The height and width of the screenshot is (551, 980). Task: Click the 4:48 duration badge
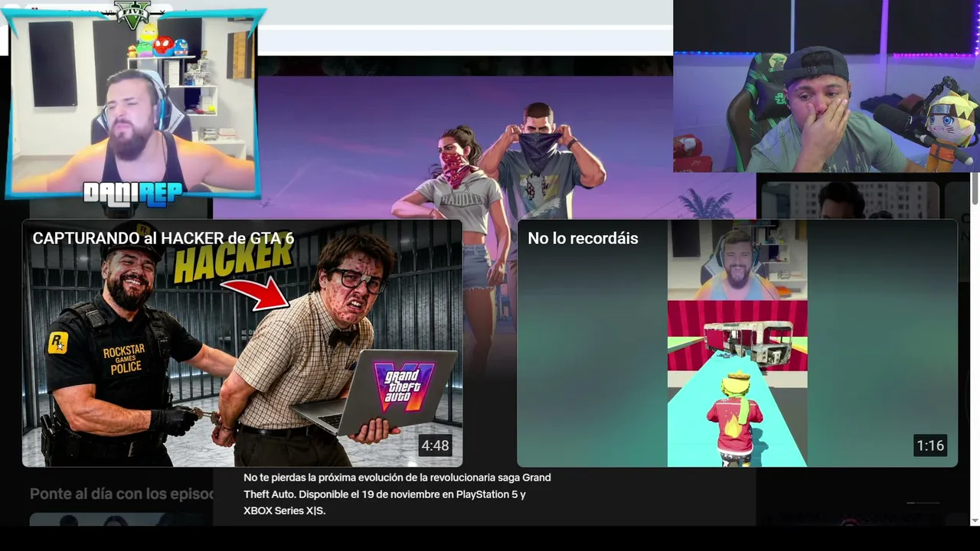435,445
